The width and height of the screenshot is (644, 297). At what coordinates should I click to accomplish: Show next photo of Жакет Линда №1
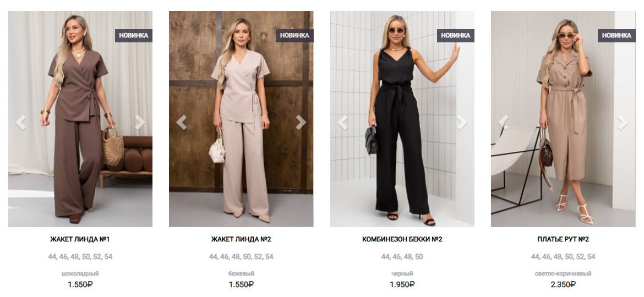[140, 122]
